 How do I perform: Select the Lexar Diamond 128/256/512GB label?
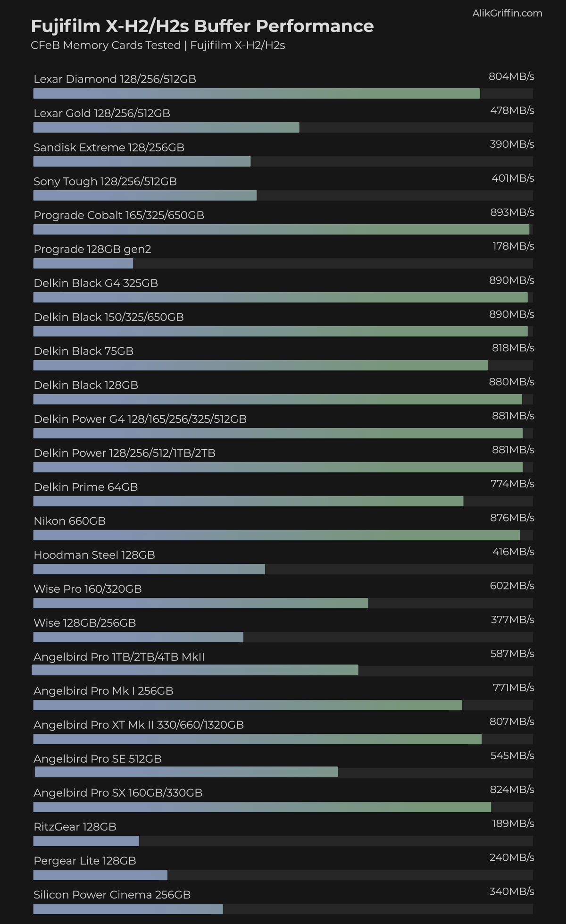[115, 79]
